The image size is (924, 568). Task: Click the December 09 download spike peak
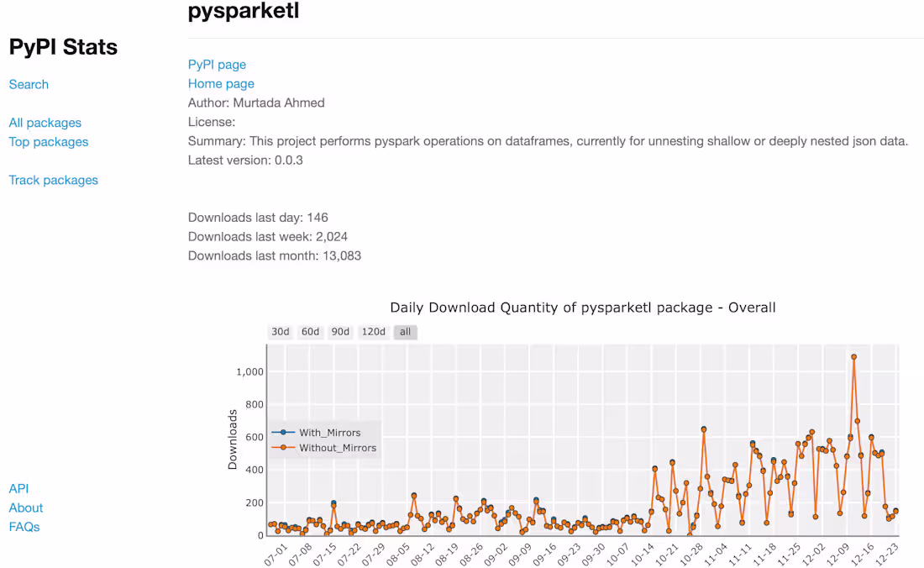855,356
